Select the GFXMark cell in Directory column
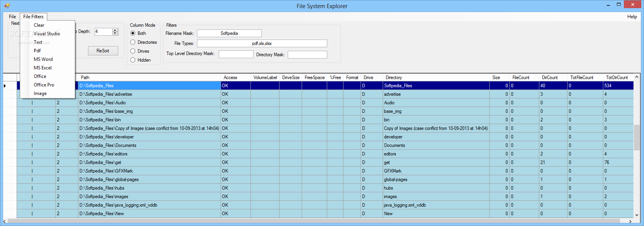Screen dimensions: 644x226 point(436,171)
